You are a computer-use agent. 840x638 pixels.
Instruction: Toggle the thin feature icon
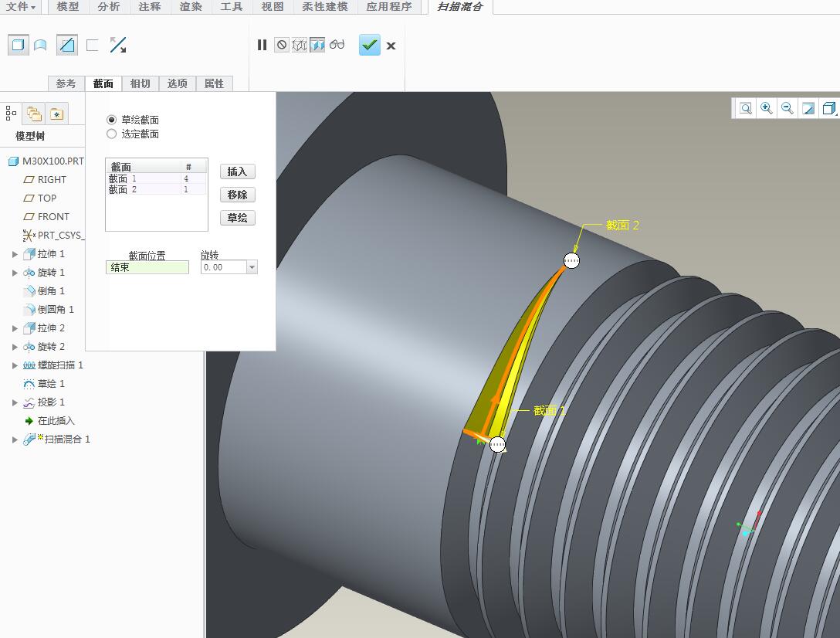pyautogui.click(x=92, y=46)
